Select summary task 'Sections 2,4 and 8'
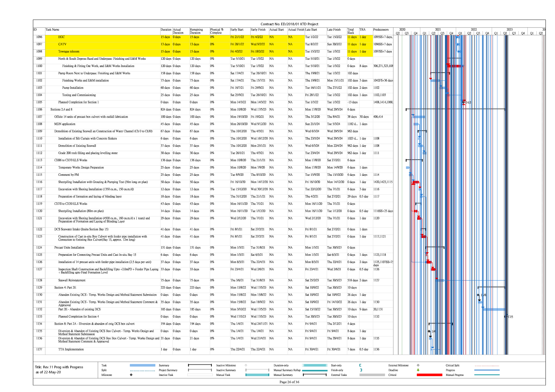Viewport: 555px width, 392px height. pyautogui.click(x=61, y=110)
